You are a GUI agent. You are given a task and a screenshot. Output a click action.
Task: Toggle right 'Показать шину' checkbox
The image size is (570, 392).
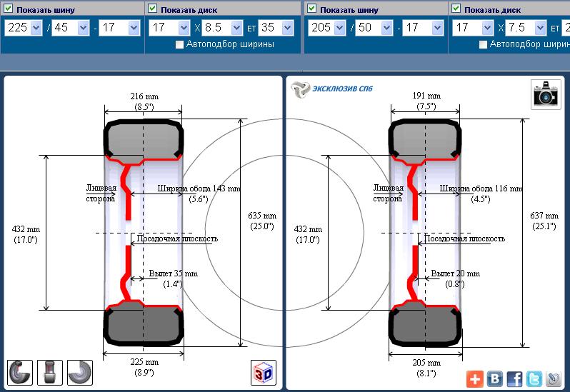click(311, 9)
